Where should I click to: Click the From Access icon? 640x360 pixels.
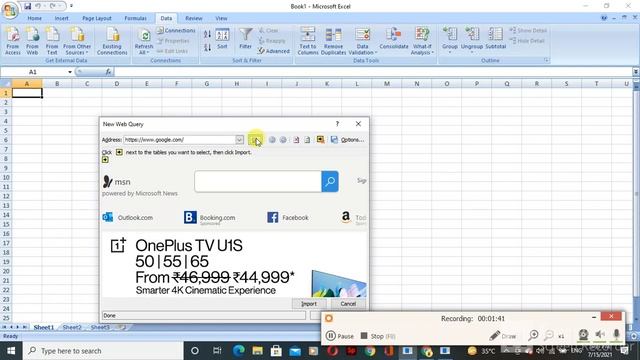point(13,41)
